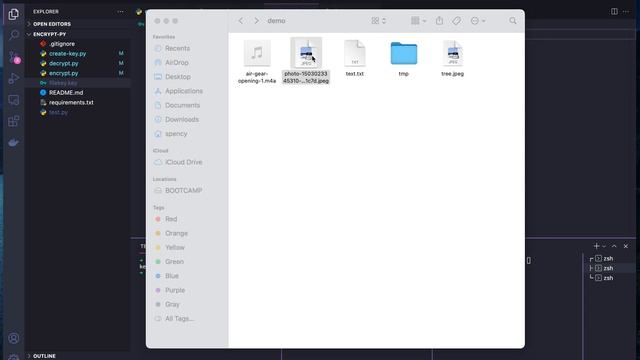Viewport: 640px width, 360px height.
Task: Open AirDrop in Finder sidebar
Action: point(177,62)
